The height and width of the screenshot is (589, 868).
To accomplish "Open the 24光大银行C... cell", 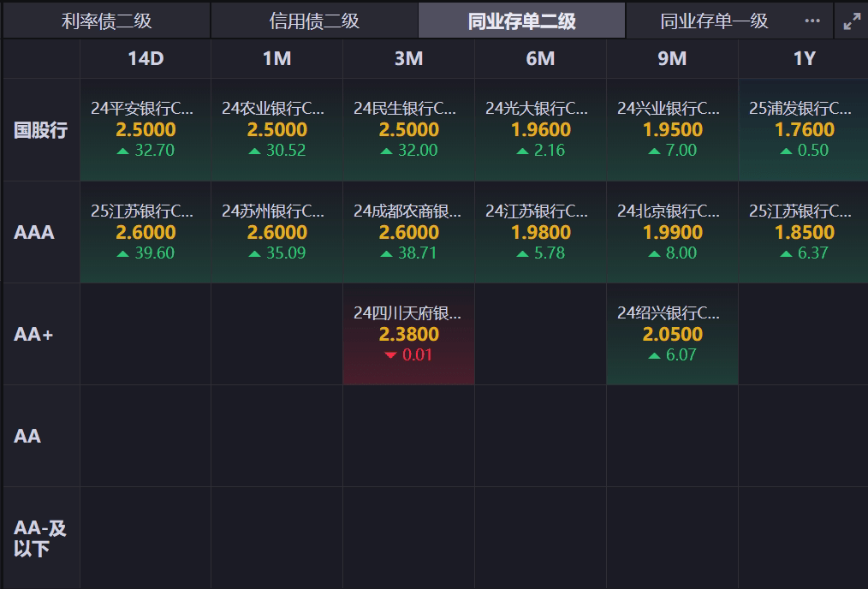I will point(540,129).
